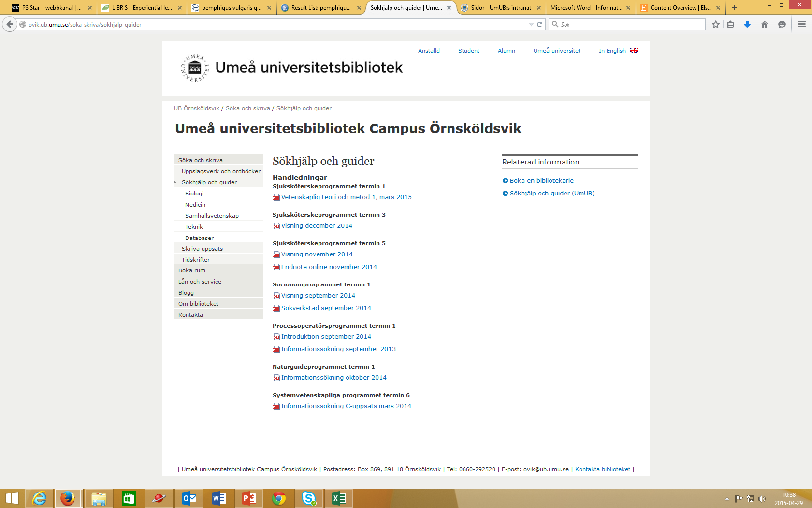The height and width of the screenshot is (508, 812).
Task: Click Kontakta biblioteket in the footer
Action: (603, 469)
